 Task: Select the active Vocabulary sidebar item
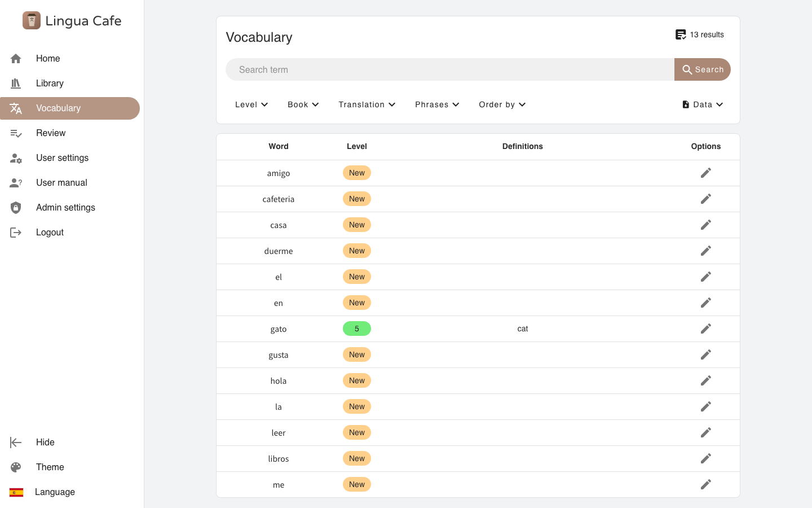coord(70,108)
